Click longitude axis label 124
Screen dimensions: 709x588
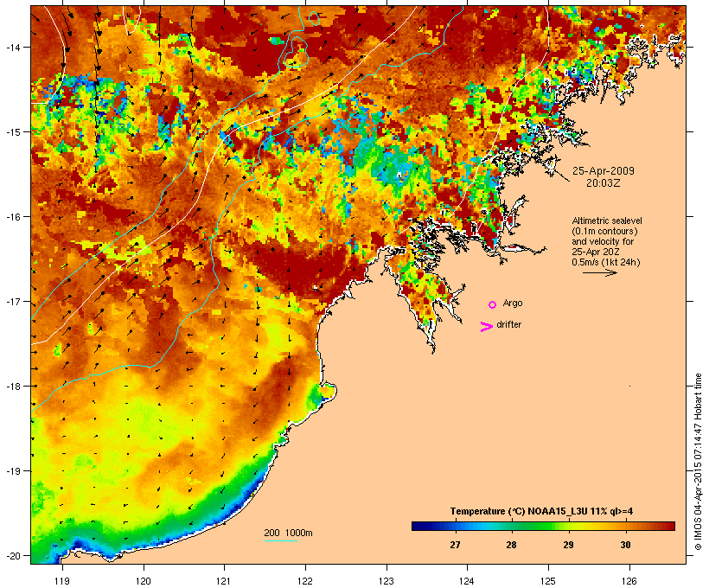[467, 581]
